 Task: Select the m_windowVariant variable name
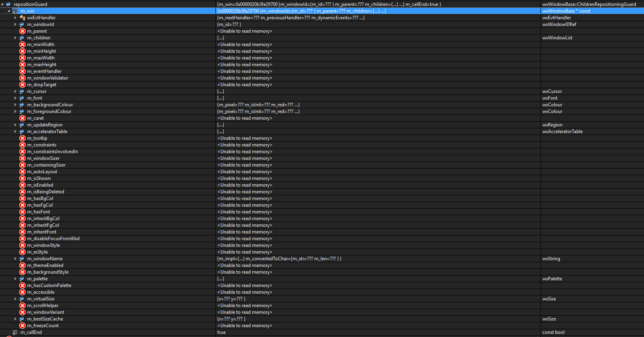coord(46,312)
